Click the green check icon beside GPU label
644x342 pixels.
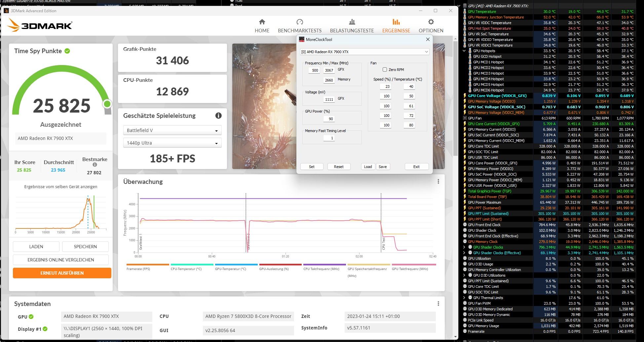pyautogui.click(x=31, y=317)
